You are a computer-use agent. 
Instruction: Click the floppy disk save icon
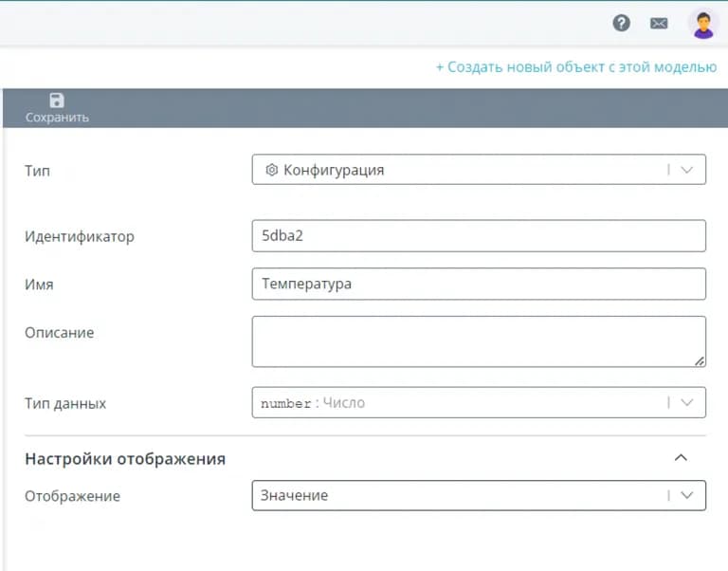point(57,101)
